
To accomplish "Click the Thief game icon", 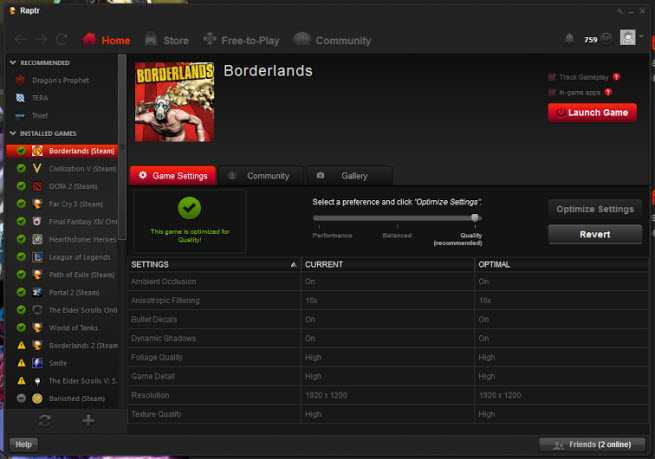I will coord(20,116).
